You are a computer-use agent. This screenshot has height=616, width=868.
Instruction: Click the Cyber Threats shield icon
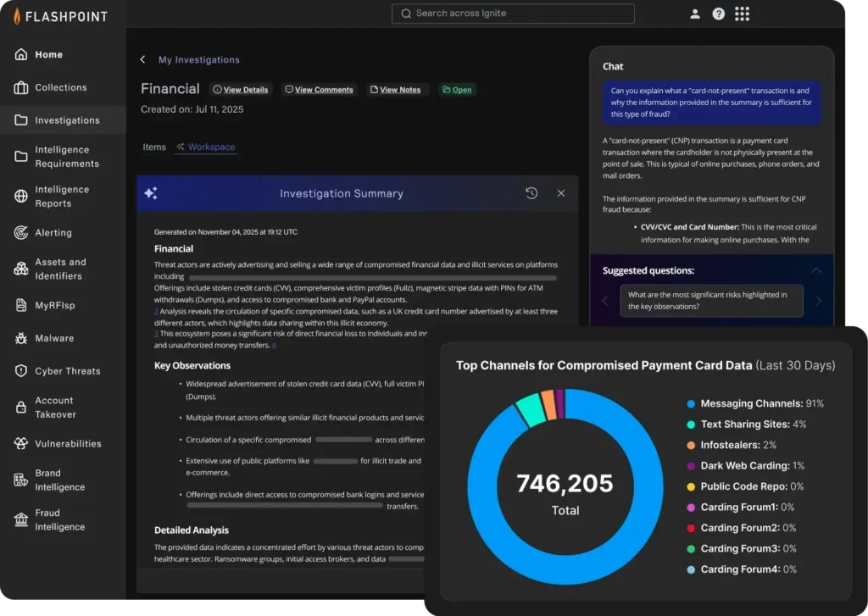tap(21, 371)
